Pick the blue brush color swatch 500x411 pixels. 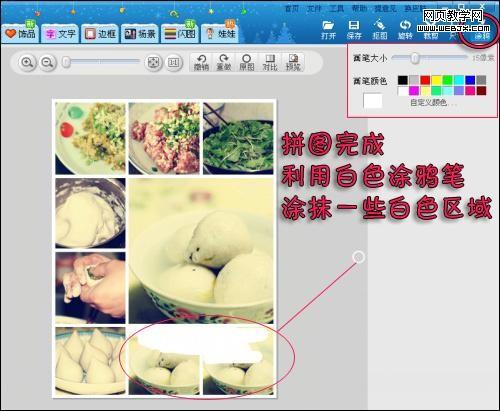click(x=470, y=80)
